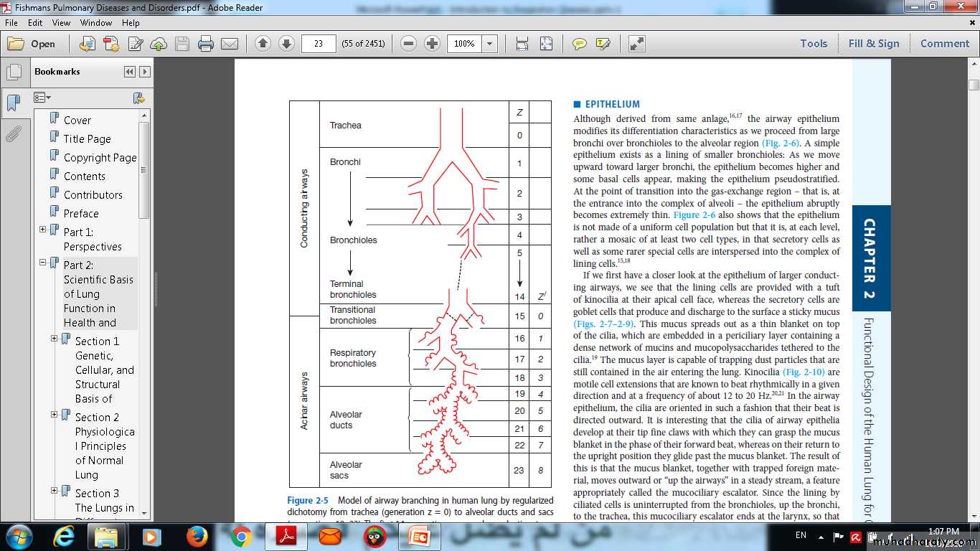The image size is (980, 551).
Task: Go to the previous page arrow
Action: [x=263, y=44]
